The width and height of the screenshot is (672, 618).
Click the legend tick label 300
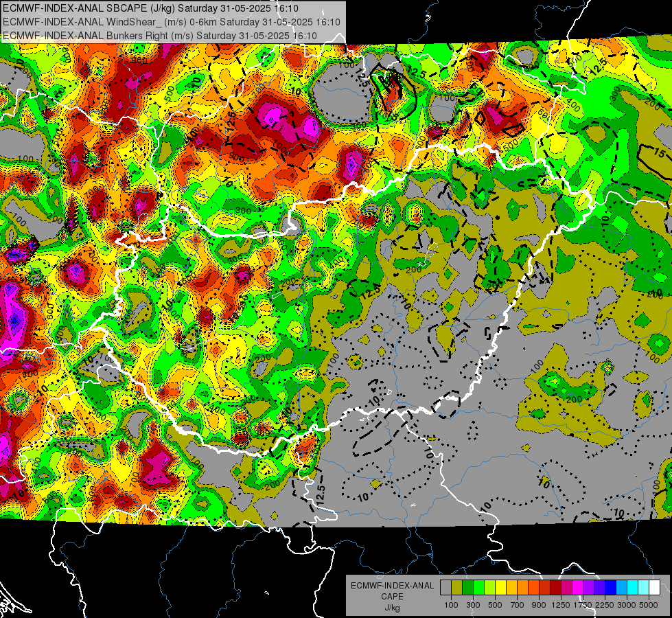click(x=473, y=605)
